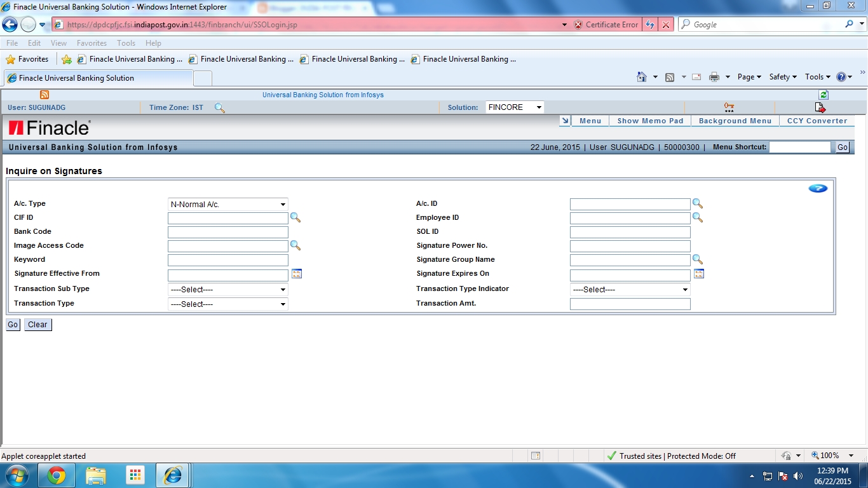Click the change password key icon
Viewport: 868px width, 488px height.
tap(728, 107)
